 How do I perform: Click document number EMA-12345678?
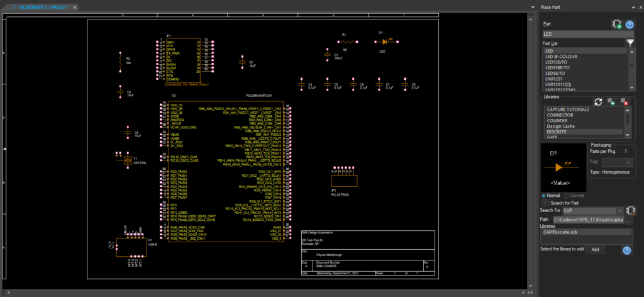click(325, 266)
